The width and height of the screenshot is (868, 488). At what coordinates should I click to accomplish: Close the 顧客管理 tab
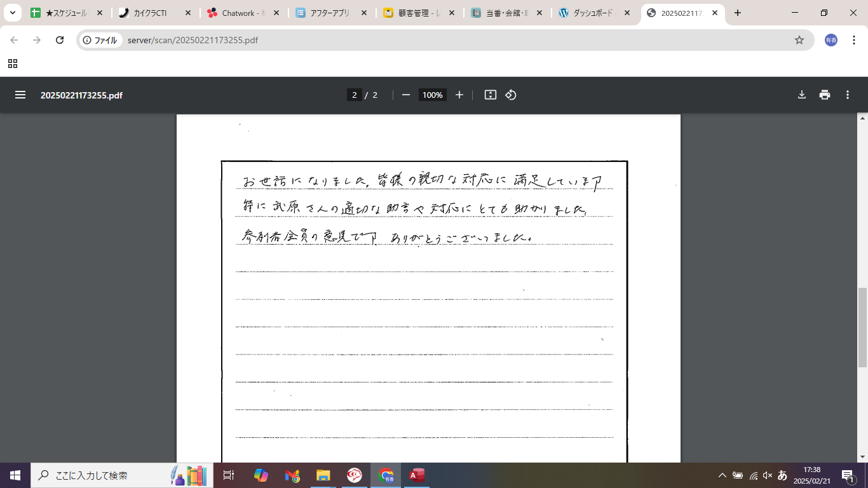tap(451, 13)
